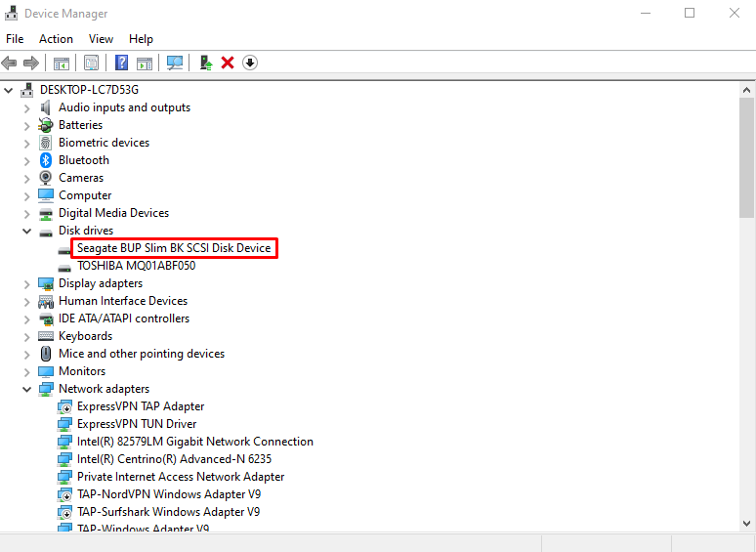Click the TOSHIBA disk drive icon
This screenshot has width=756, height=552.
[64, 268]
